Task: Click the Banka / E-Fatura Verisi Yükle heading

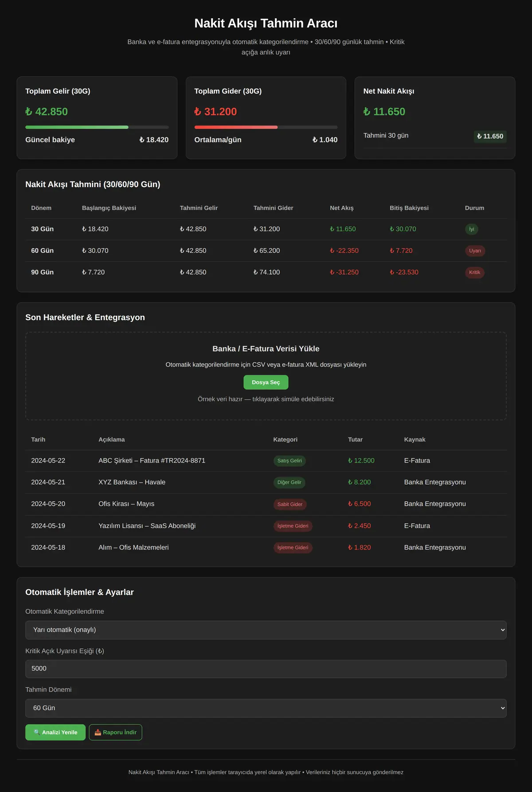Action: coord(266,349)
